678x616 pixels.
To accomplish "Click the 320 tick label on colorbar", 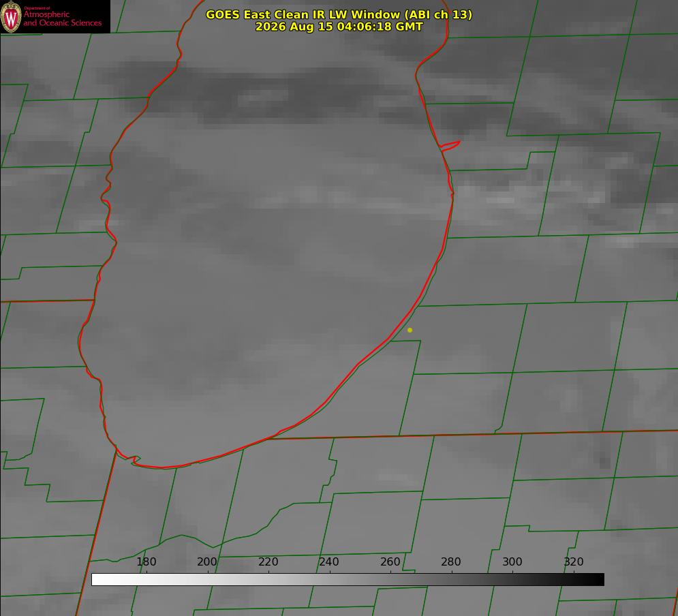I will pos(573,561).
